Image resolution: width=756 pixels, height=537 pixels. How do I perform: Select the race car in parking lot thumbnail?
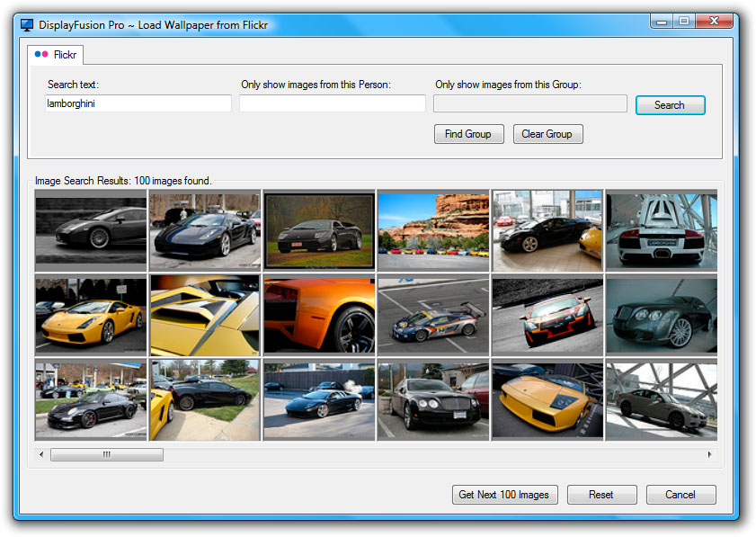433,315
